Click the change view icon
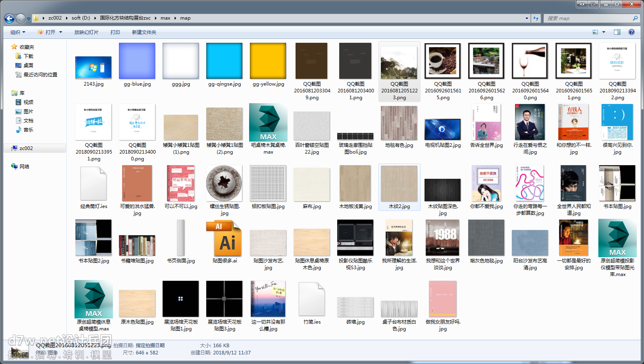Viewport: 644px width, 364px height. pyautogui.click(x=595, y=32)
